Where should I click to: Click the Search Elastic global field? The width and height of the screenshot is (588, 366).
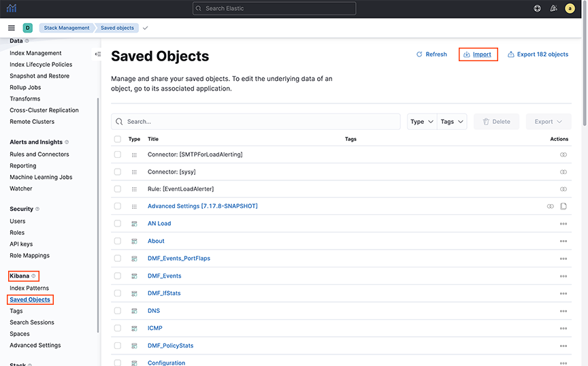[274, 8]
